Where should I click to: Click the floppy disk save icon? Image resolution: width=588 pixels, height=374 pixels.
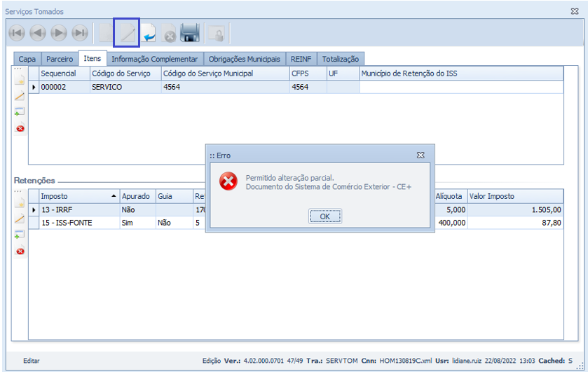pos(190,33)
